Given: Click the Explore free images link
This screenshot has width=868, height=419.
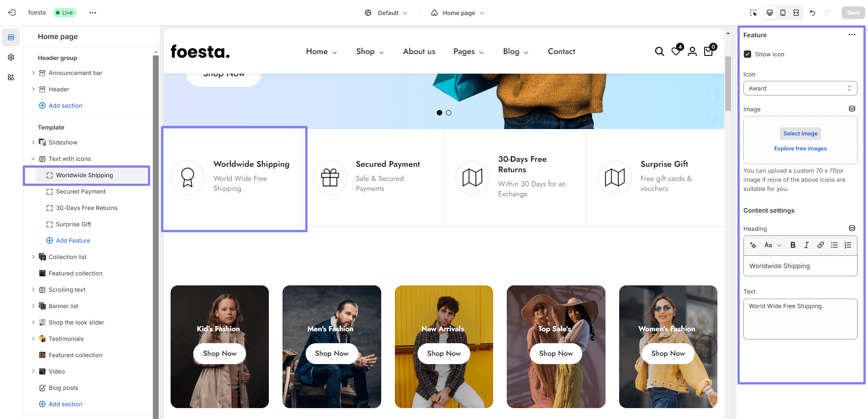Looking at the screenshot, I should 800,149.
